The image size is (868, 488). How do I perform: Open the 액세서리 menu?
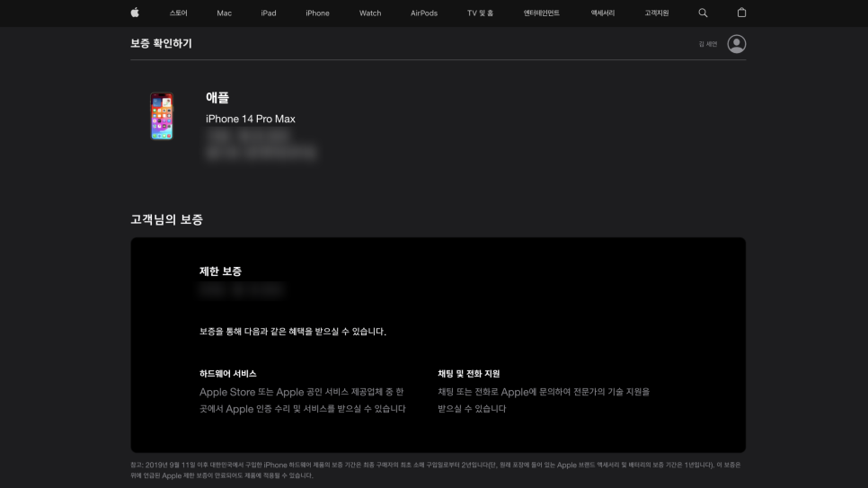602,13
